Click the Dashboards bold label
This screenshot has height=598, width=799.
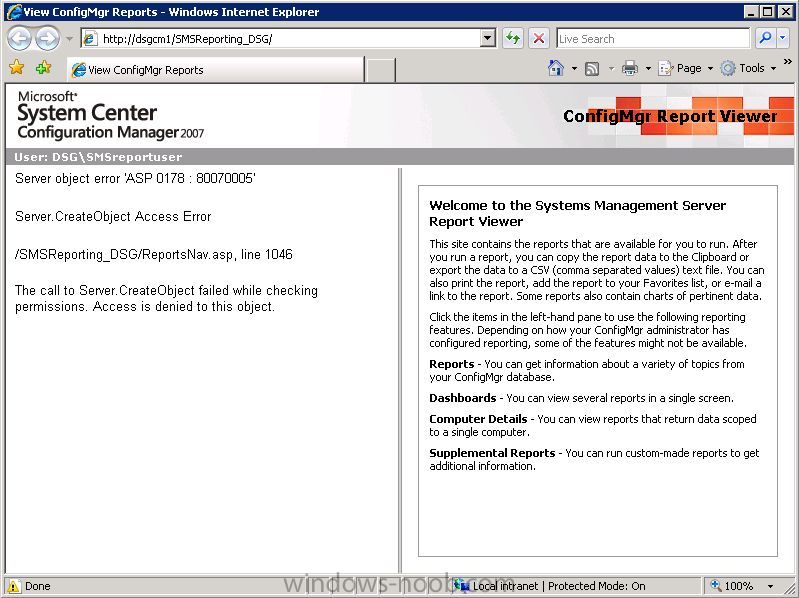click(463, 398)
